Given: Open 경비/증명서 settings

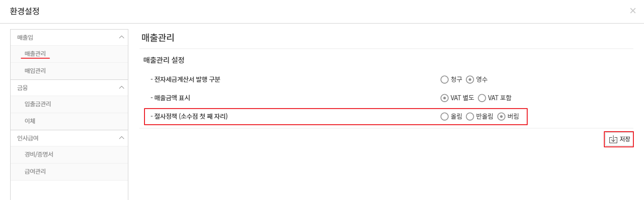Looking at the screenshot, I should point(39,154).
